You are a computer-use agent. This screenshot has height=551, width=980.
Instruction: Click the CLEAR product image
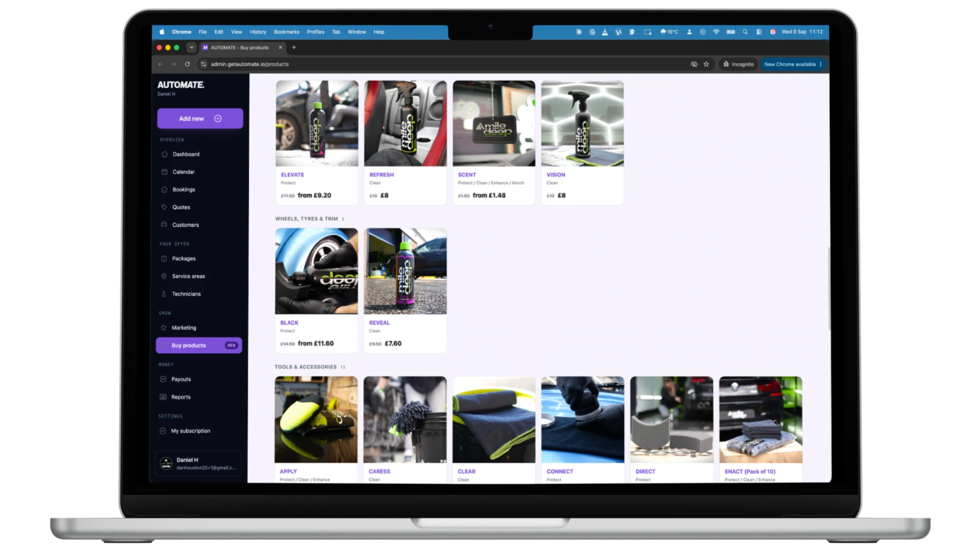[x=494, y=419]
